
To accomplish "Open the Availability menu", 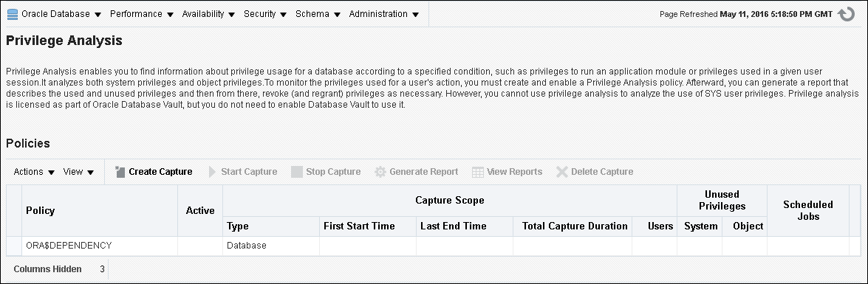I will tap(209, 14).
